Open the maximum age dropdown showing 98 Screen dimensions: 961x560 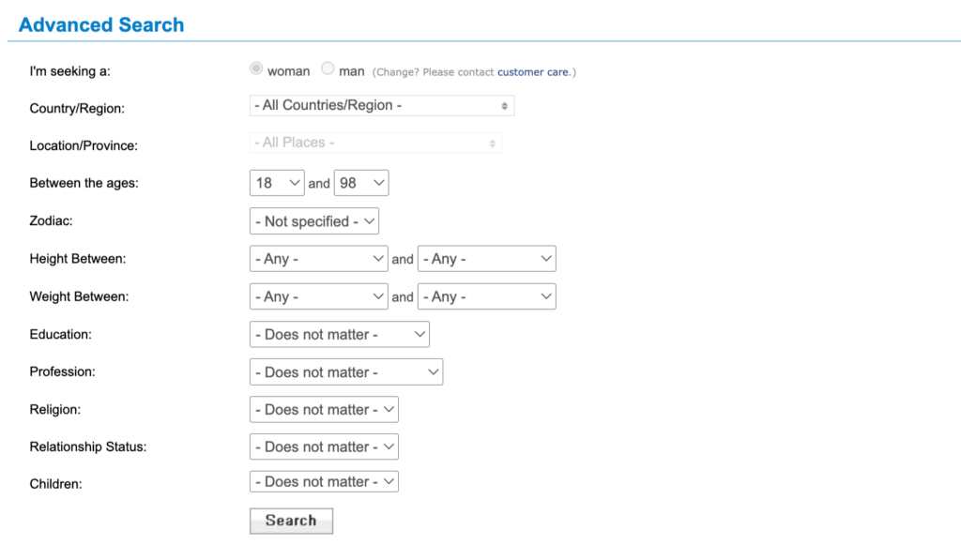pyautogui.click(x=361, y=183)
